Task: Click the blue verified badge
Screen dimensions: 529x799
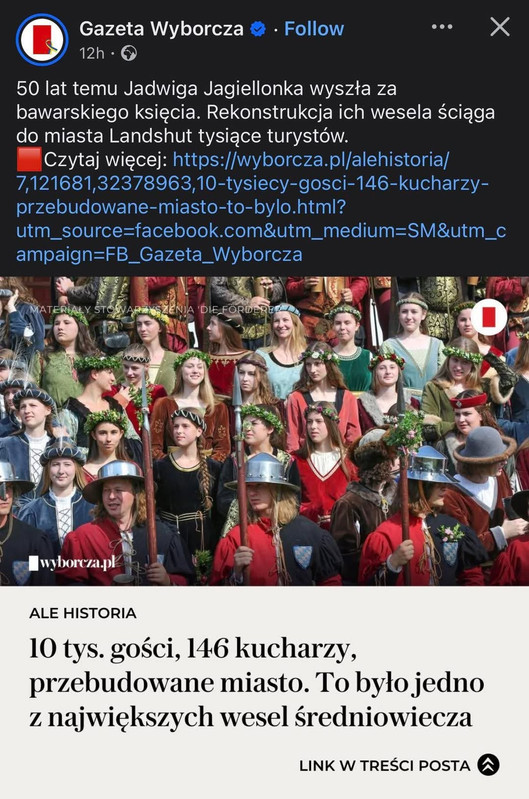Action: [258, 29]
